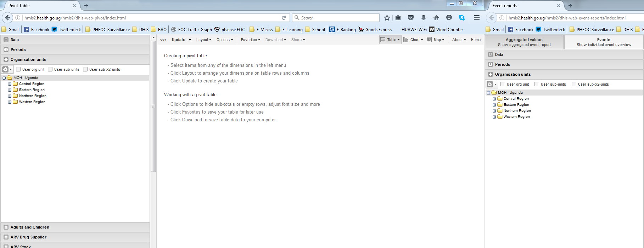
Task: Open the downloads arrow icon
Action: click(424, 18)
